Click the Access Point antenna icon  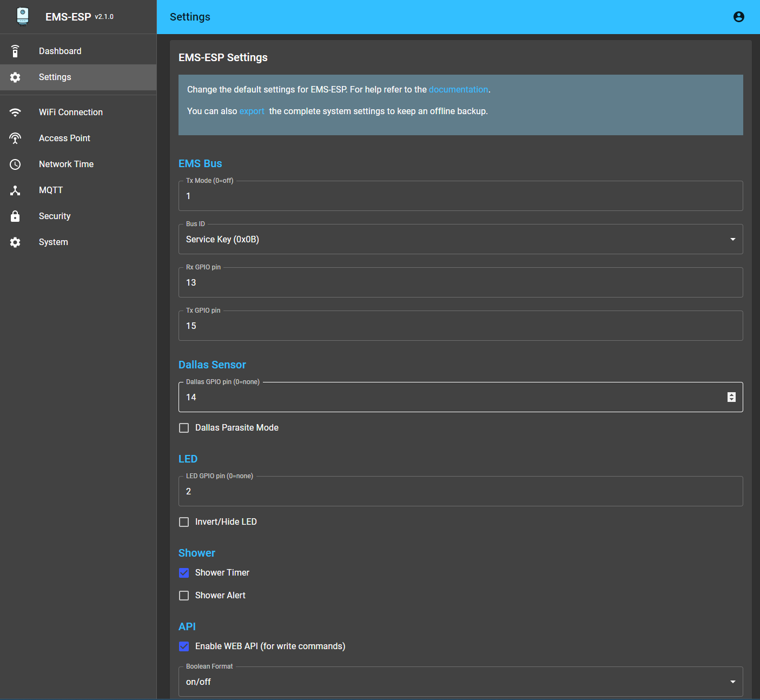(x=15, y=138)
